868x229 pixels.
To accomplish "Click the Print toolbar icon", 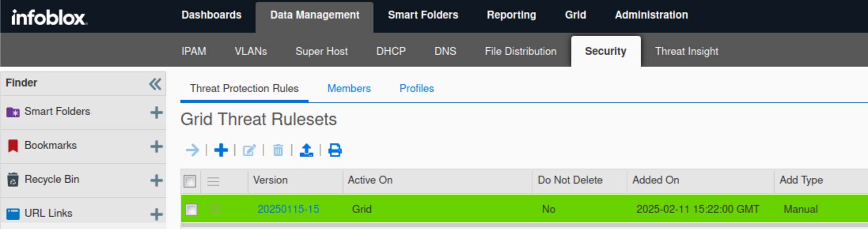I will [x=335, y=150].
